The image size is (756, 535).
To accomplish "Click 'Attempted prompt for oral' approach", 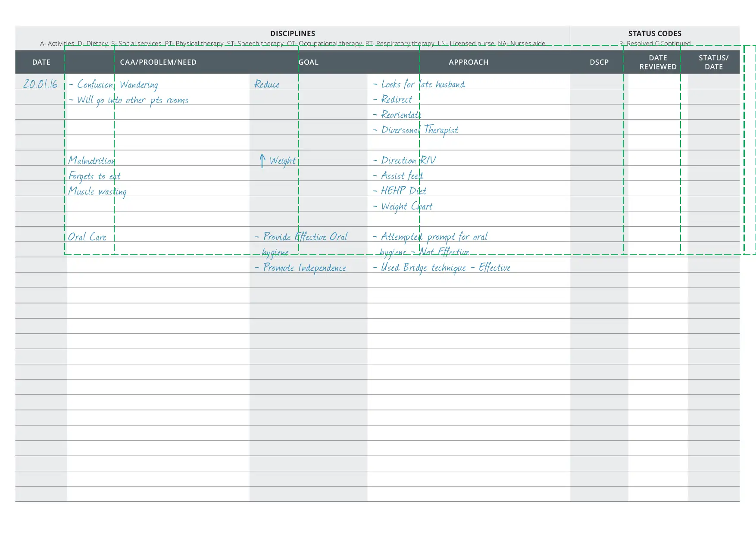I will point(430,237).
